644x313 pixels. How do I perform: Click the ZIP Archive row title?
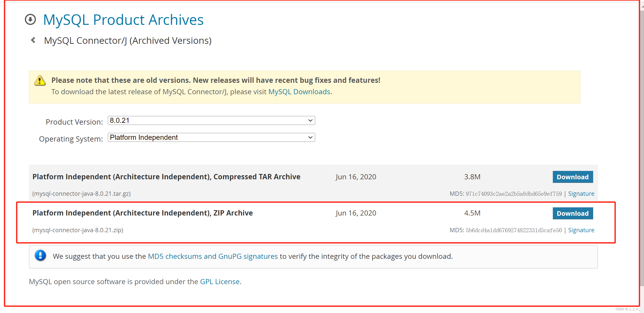[x=143, y=213]
